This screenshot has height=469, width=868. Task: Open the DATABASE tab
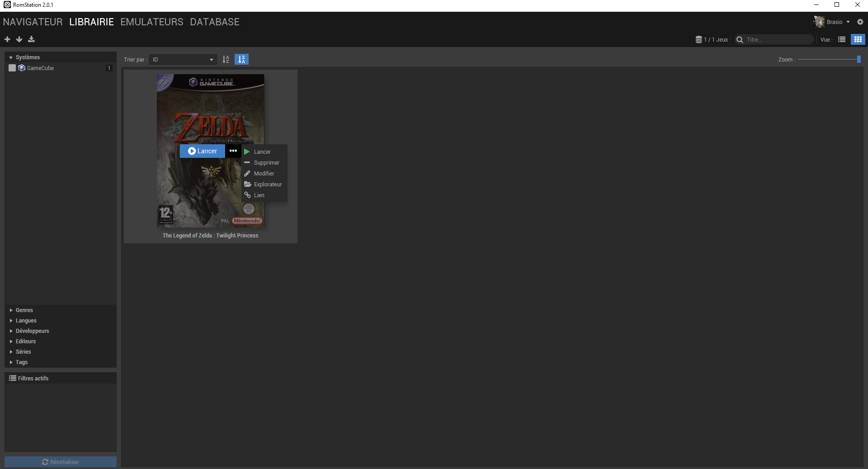215,22
